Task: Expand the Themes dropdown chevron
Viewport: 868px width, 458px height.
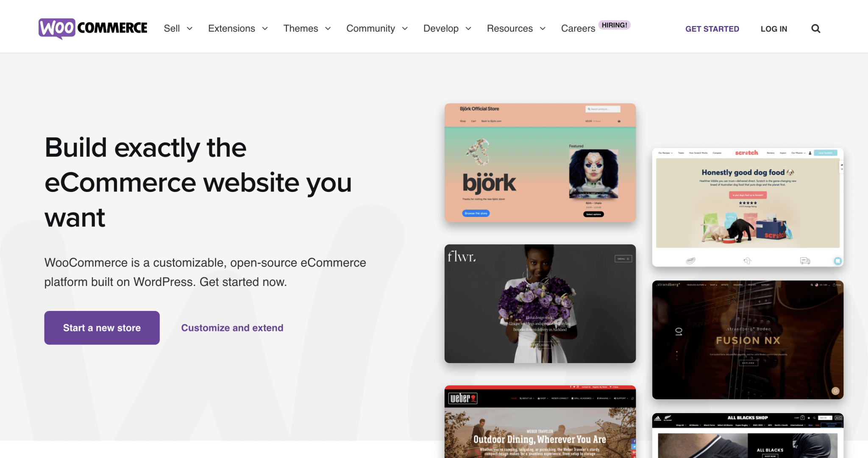Action: (x=328, y=28)
